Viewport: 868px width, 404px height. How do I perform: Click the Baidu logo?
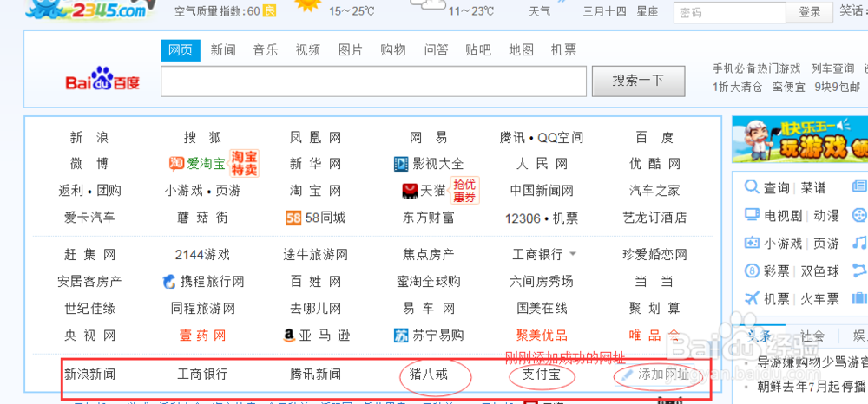coord(103,79)
